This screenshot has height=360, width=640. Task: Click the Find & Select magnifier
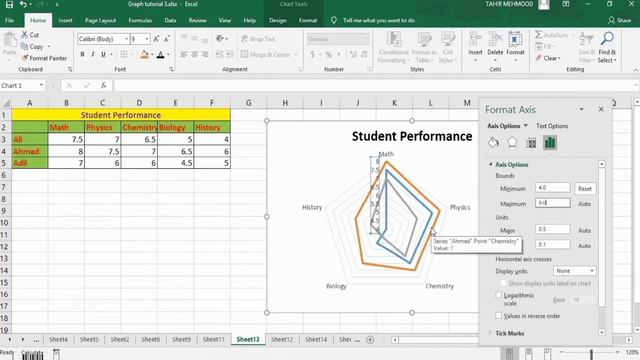pos(607,39)
